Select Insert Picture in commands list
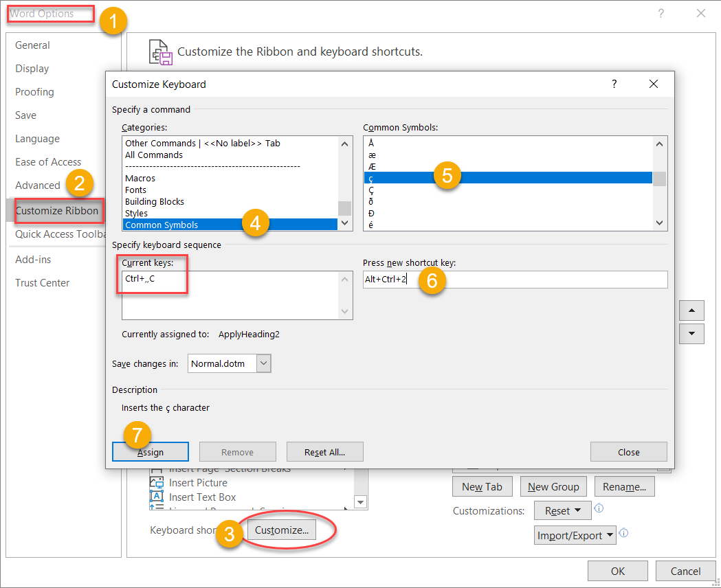The width and height of the screenshot is (721, 588). tap(198, 483)
